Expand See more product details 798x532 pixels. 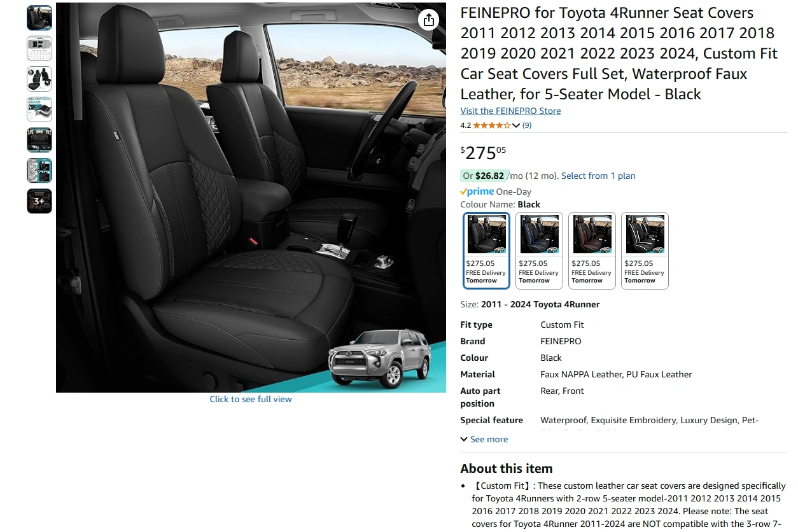(x=484, y=439)
